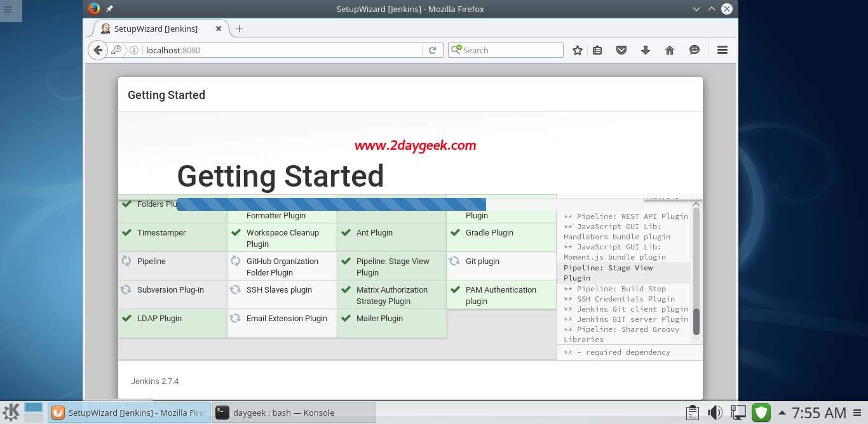Click the LDAP Plugin cell
The height and width of the screenshot is (424, 868).
[x=173, y=323]
